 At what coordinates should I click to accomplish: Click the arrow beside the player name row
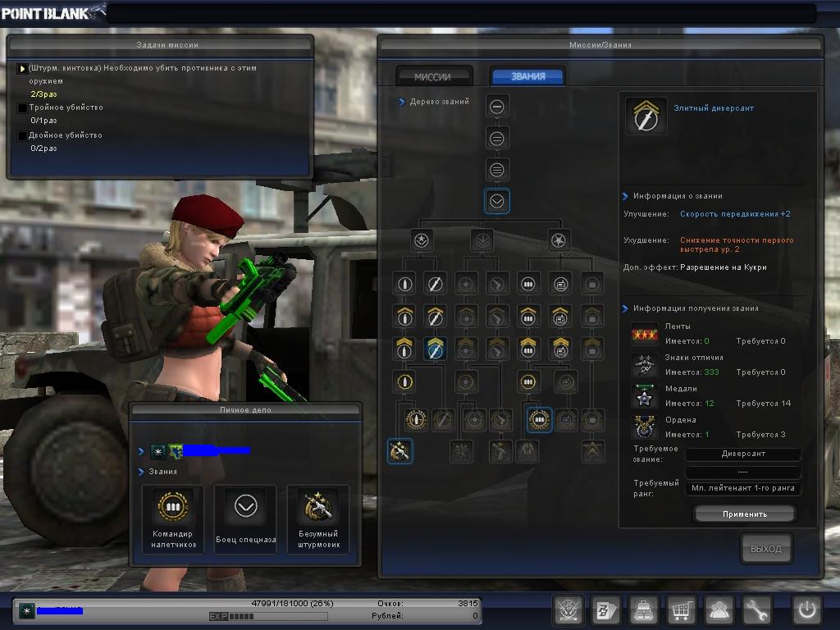141,452
